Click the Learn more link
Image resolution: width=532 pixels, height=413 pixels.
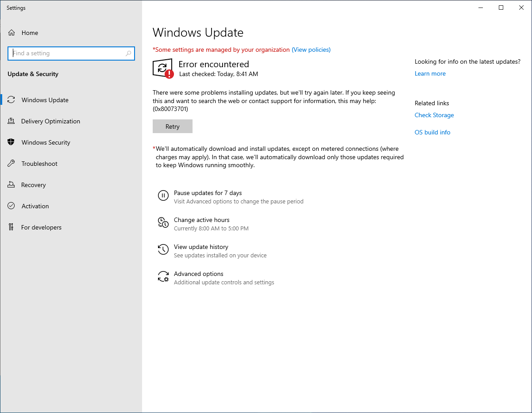coord(430,74)
